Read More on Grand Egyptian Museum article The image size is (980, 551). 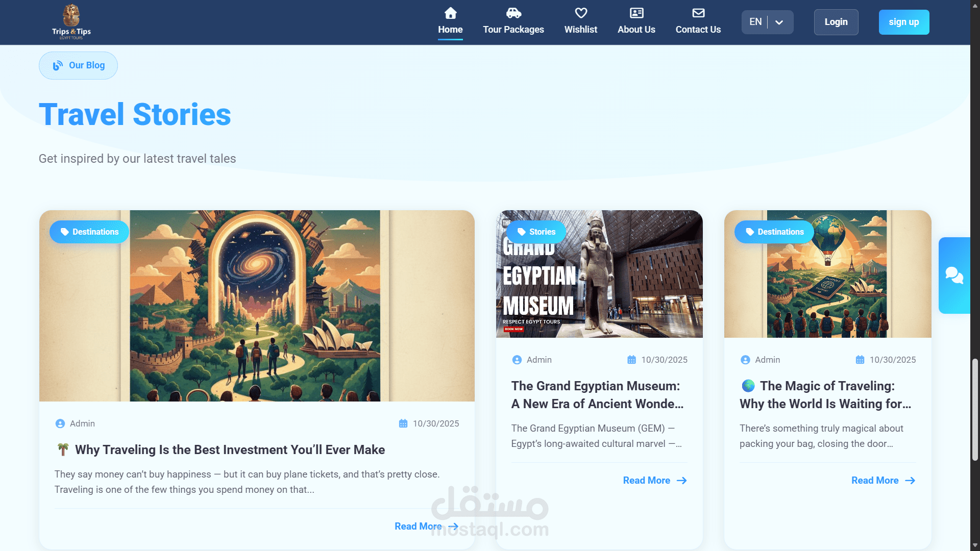click(655, 481)
